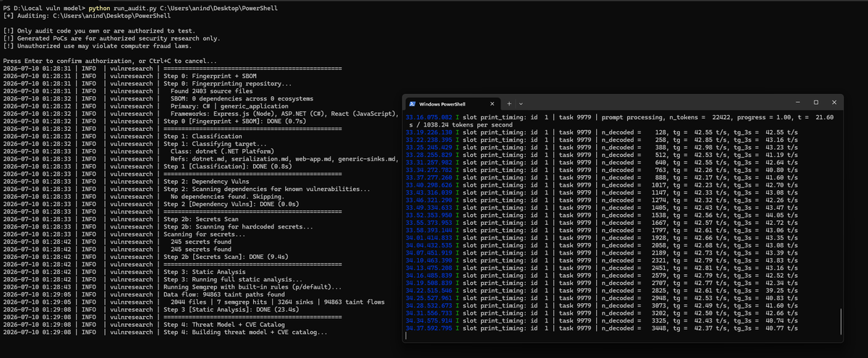This screenshot has height=358, width=868.
Task: Click 'Frameworks: Express.js (Node)' line
Action: tap(285, 114)
